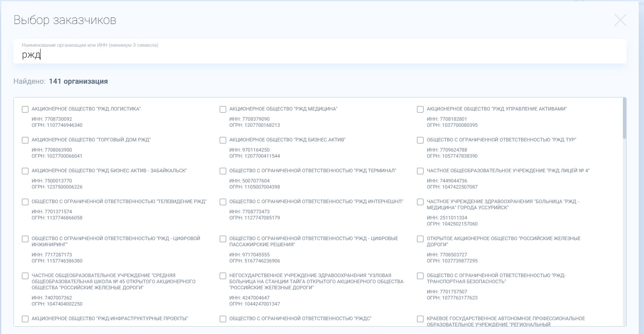This screenshot has height=334, width=644.
Task: Click the text "ОГРН: 1047404002250"
Action: pyautogui.click(x=57, y=304)
